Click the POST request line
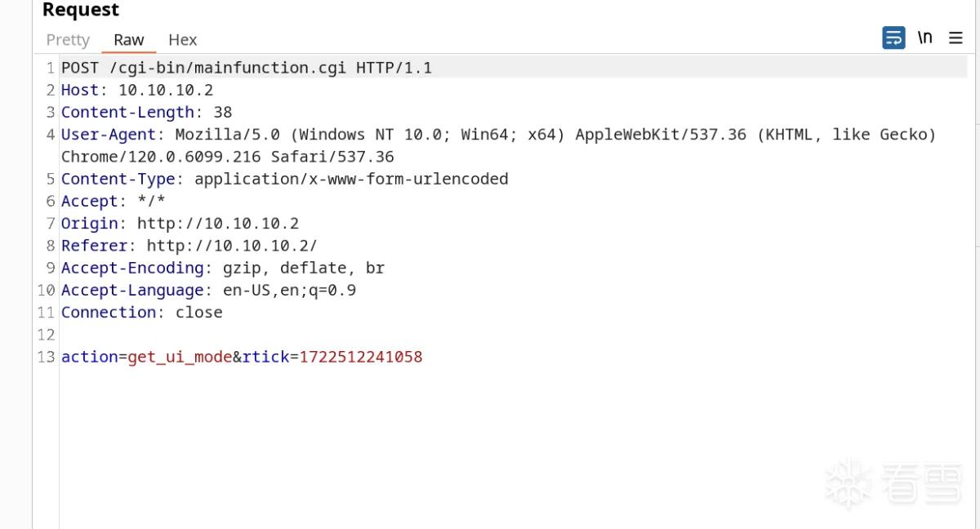The height and width of the screenshot is (529, 980). click(247, 68)
